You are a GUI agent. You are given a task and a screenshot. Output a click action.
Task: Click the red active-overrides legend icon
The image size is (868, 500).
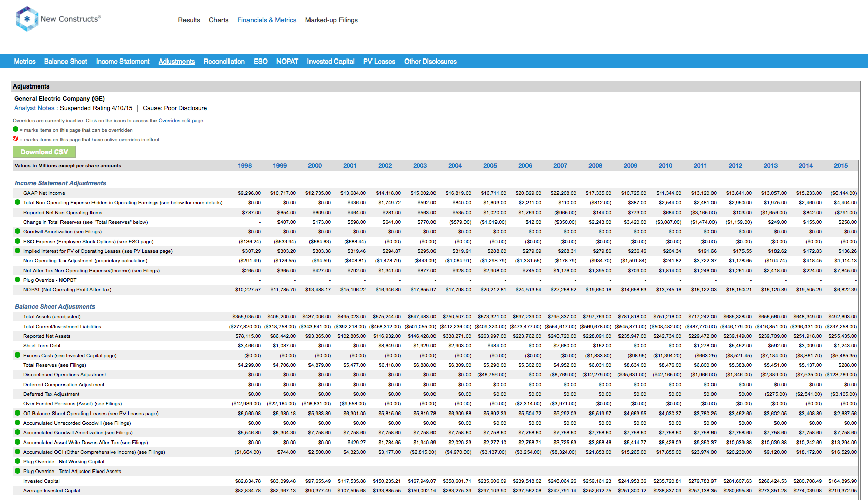click(15, 139)
